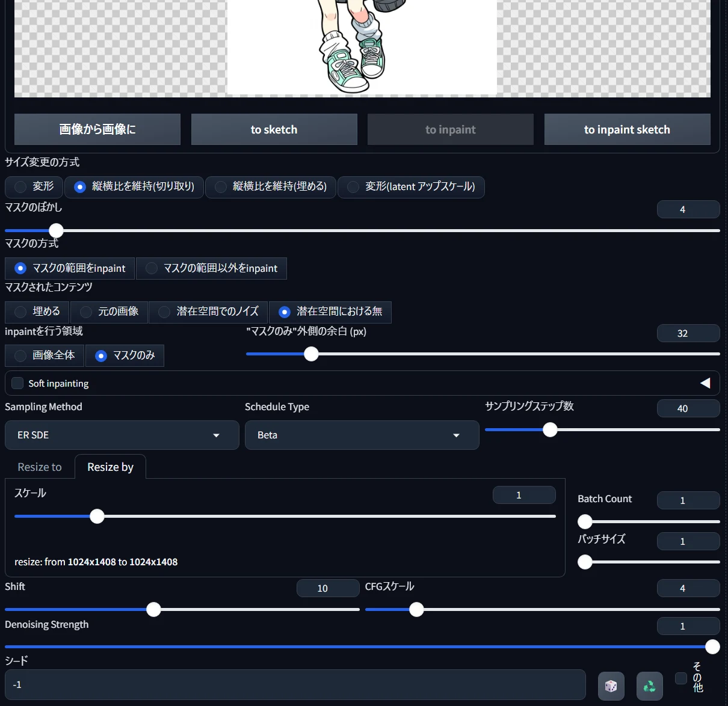728x706 pixels.
Task: Enable the Soft inpainting checkbox
Action: pyautogui.click(x=17, y=383)
